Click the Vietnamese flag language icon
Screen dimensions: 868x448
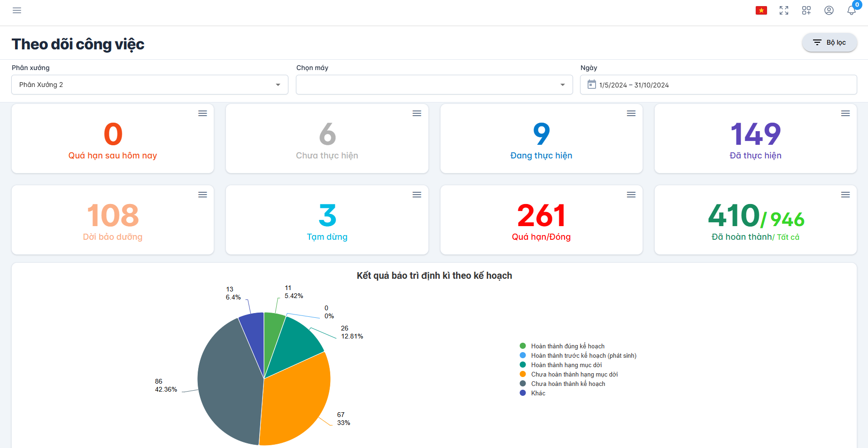click(761, 10)
